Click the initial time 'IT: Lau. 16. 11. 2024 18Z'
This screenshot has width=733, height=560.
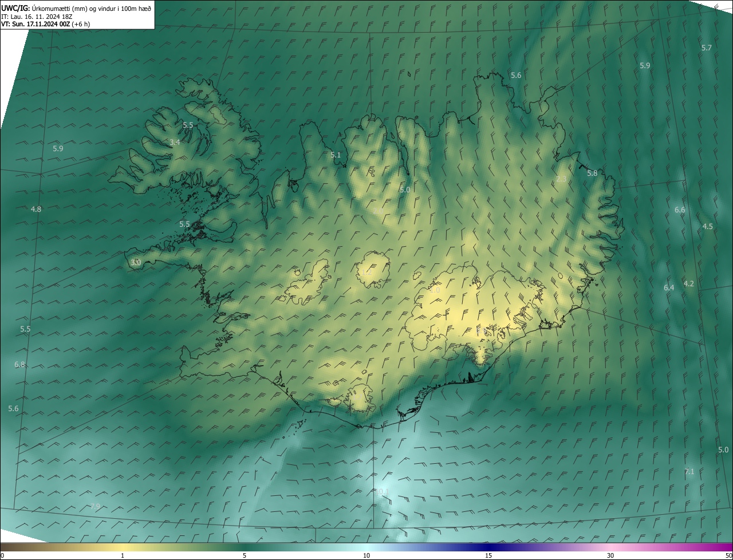tap(37, 16)
